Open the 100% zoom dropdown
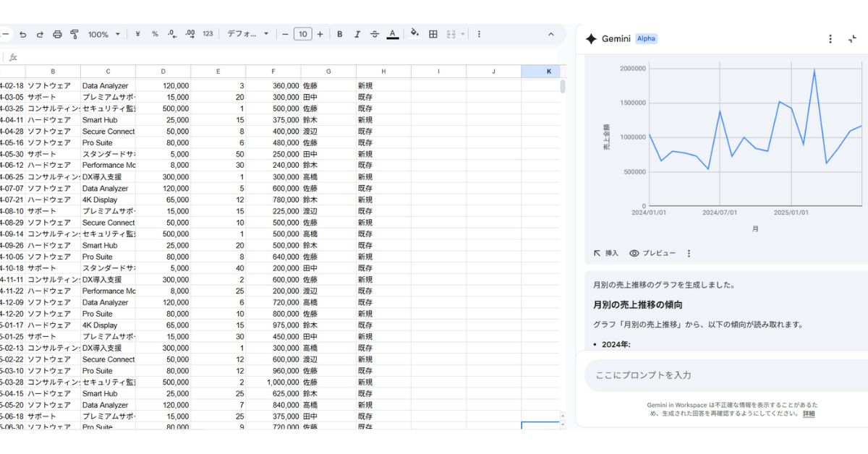The image size is (868, 454). [x=104, y=34]
